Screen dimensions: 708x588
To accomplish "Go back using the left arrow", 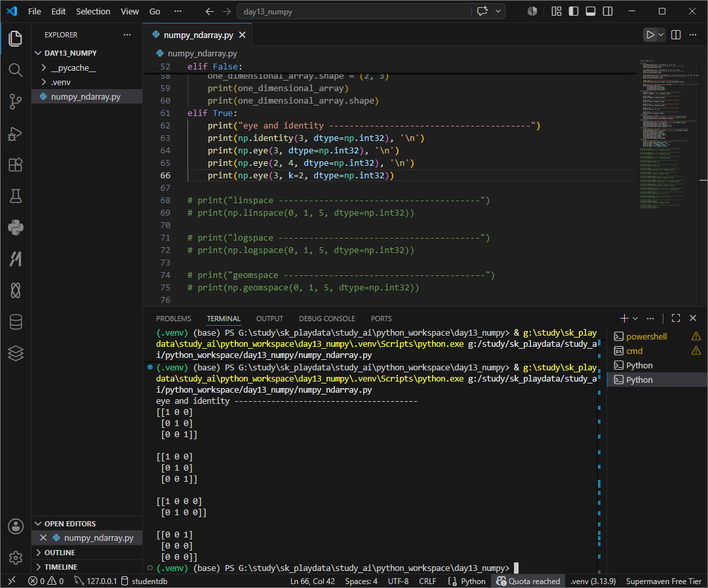I will (210, 11).
